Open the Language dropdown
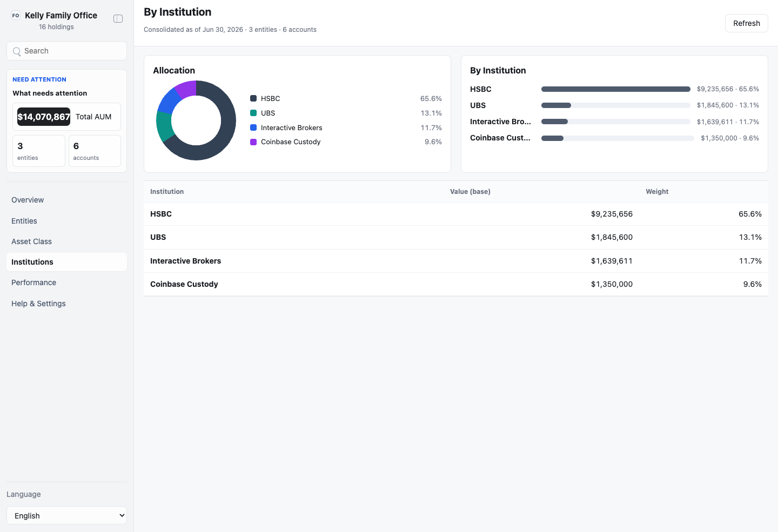 click(x=66, y=515)
